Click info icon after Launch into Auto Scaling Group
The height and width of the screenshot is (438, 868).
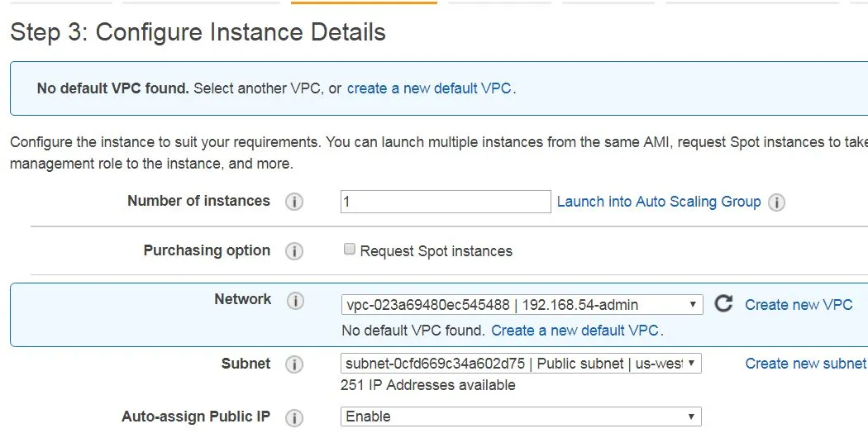coord(776,202)
